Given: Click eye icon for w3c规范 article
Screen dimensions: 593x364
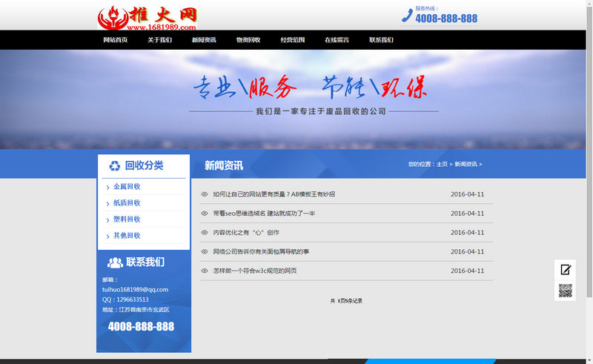Looking at the screenshot, I should 205,271.
